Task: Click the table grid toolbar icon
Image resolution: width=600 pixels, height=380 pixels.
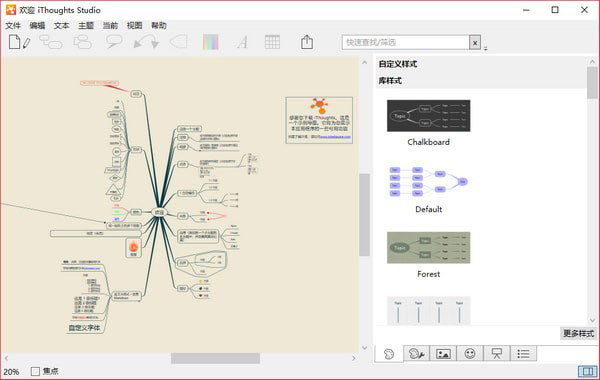Action: pyautogui.click(x=272, y=42)
